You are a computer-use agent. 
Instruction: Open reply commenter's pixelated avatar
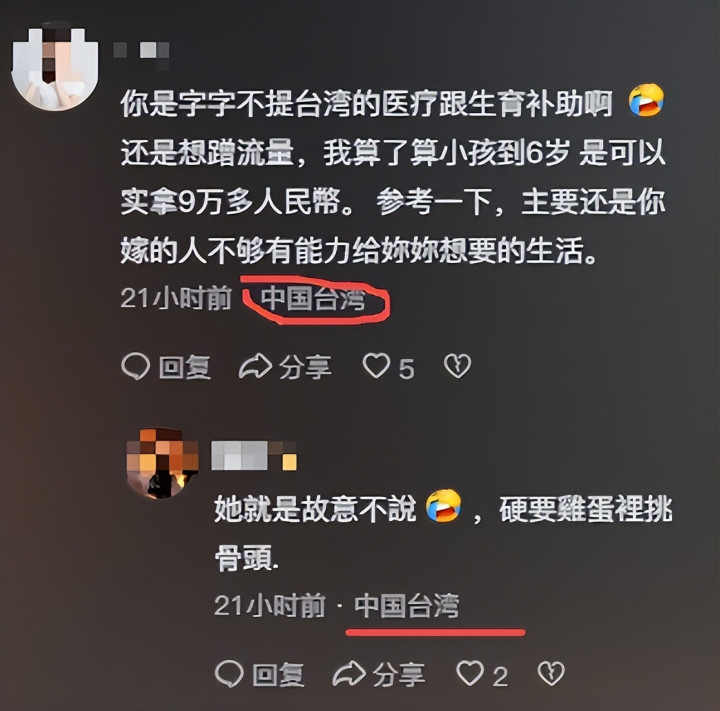tap(162, 463)
